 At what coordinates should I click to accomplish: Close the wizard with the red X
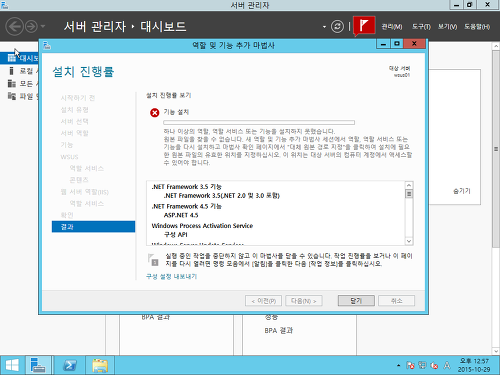pyautogui.click(x=414, y=44)
